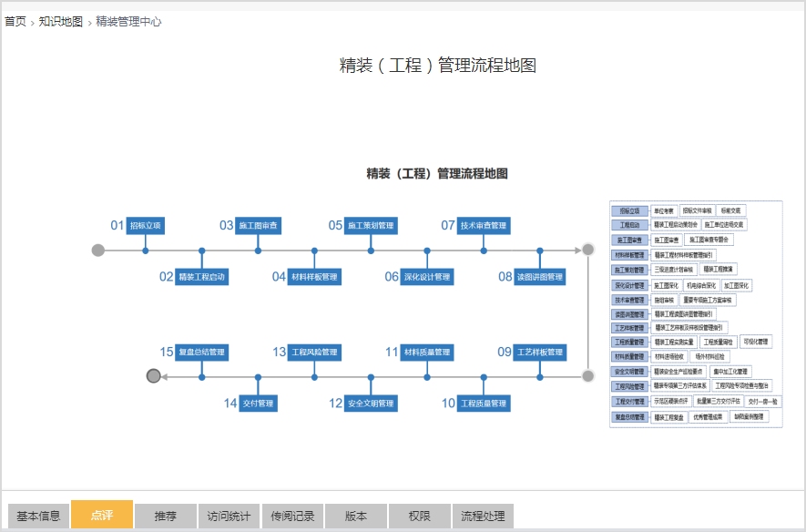Open 知识地图 in the breadcrumb
The image size is (806, 532).
pos(60,21)
